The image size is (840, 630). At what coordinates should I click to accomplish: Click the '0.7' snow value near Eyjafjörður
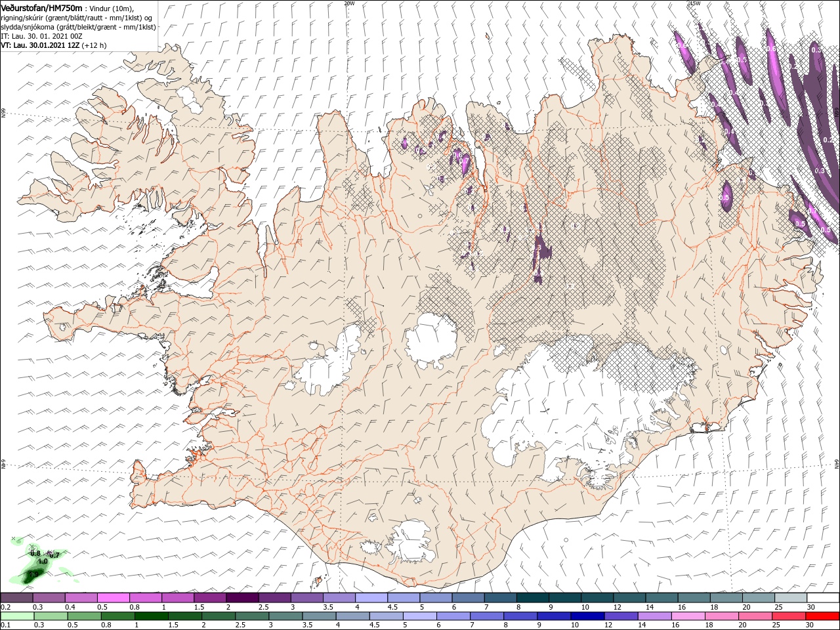(x=463, y=160)
